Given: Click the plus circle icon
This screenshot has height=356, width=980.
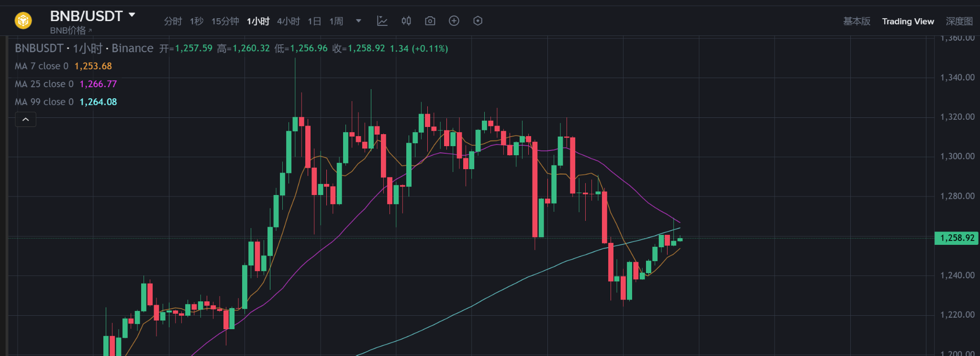Looking at the screenshot, I should 454,21.
